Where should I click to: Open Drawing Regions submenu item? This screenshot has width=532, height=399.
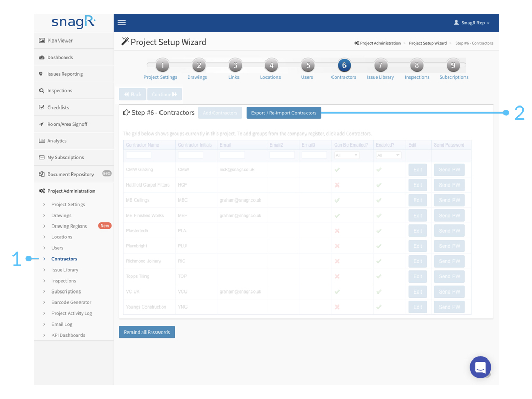point(69,226)
